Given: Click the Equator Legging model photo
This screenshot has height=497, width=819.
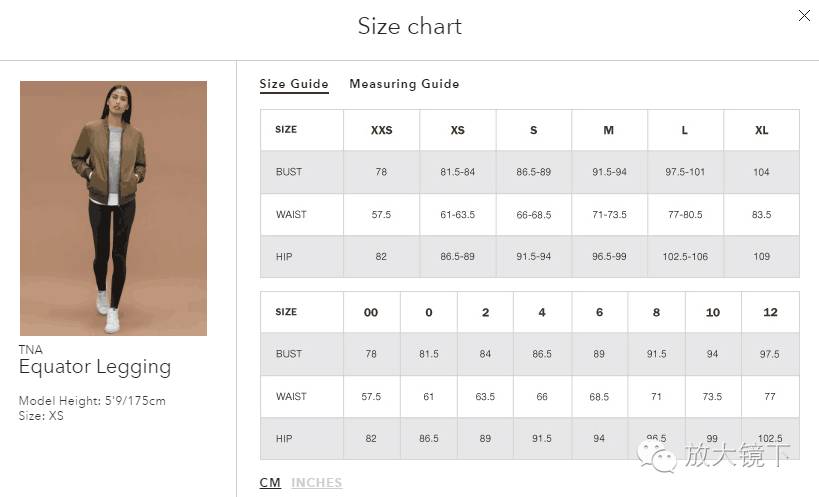Looking at the screenshot, I should click(x=113, y=208).
